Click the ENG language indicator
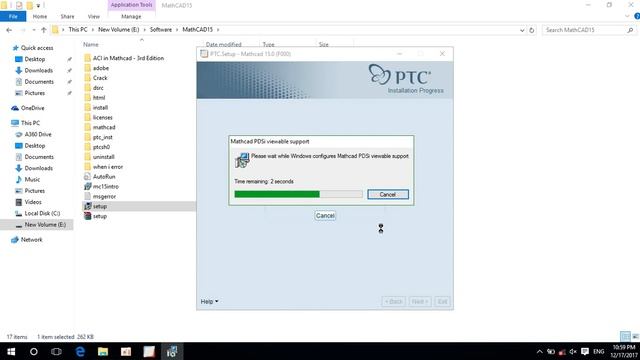 click(x=599, y=351)
